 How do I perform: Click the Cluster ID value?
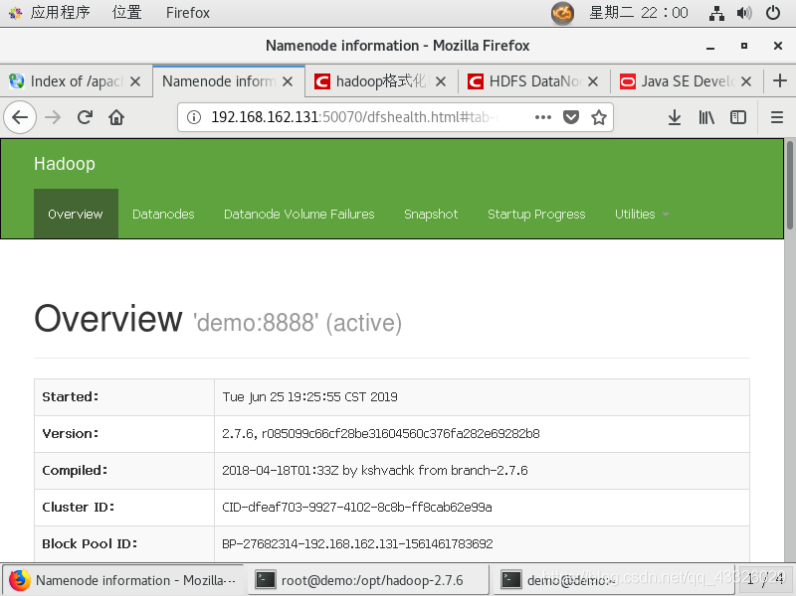coord(357,507)
